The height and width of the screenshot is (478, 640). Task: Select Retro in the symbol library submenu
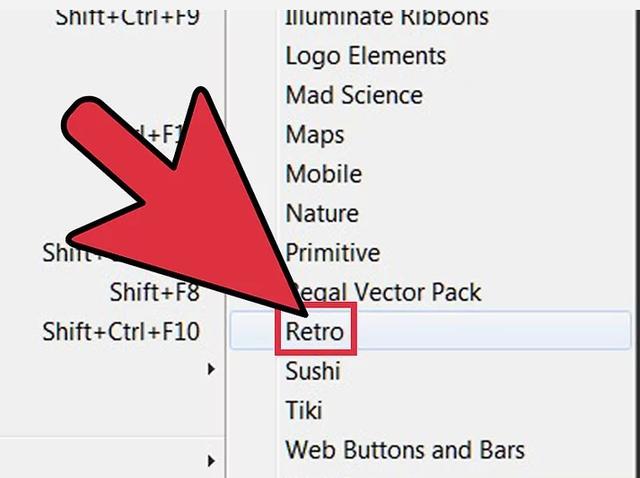pos(314,331)
